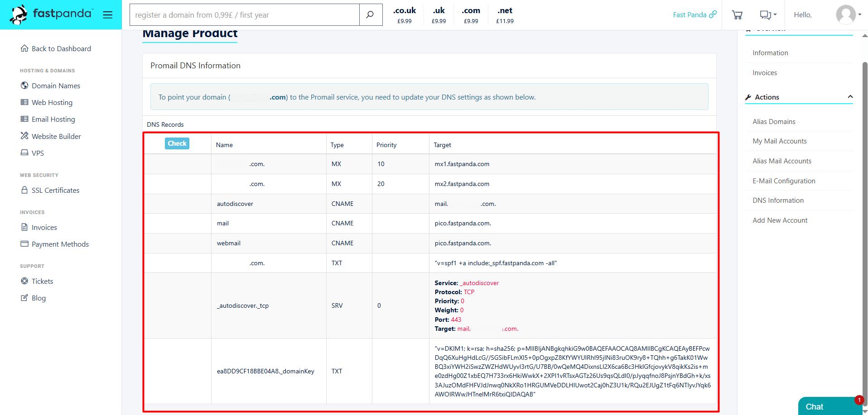The height and width of the screenshot is (415, 868).
Task: Open the chat messages dropdown icon
Action: [768, 15]
